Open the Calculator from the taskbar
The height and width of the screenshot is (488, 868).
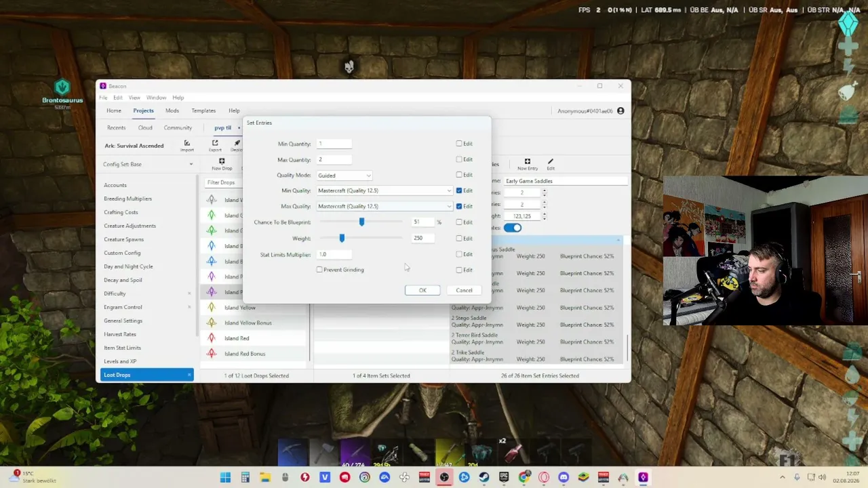(x=245, y=477)
